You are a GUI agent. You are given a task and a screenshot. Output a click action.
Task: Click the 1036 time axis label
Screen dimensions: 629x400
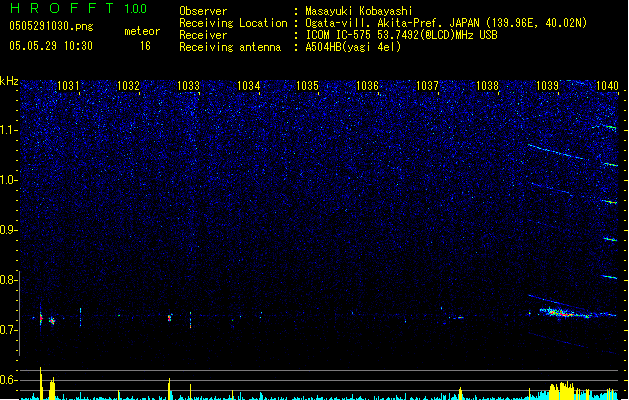tap(367, 86)
